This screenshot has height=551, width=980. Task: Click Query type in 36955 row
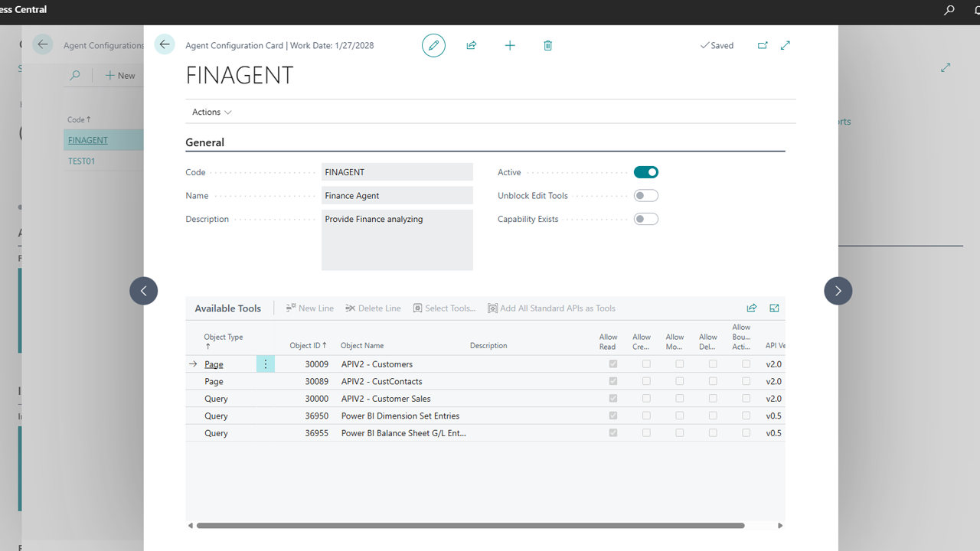[216, 433]
